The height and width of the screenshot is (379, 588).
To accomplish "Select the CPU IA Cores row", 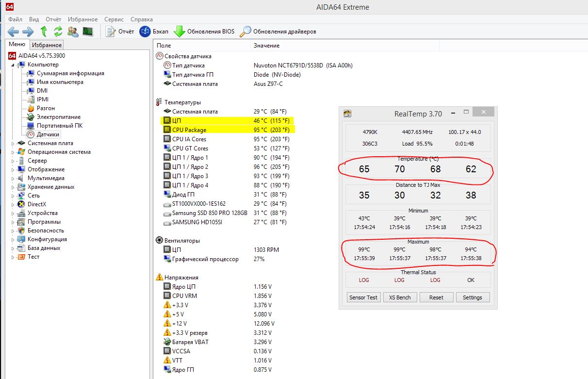I will click(228, 139).
